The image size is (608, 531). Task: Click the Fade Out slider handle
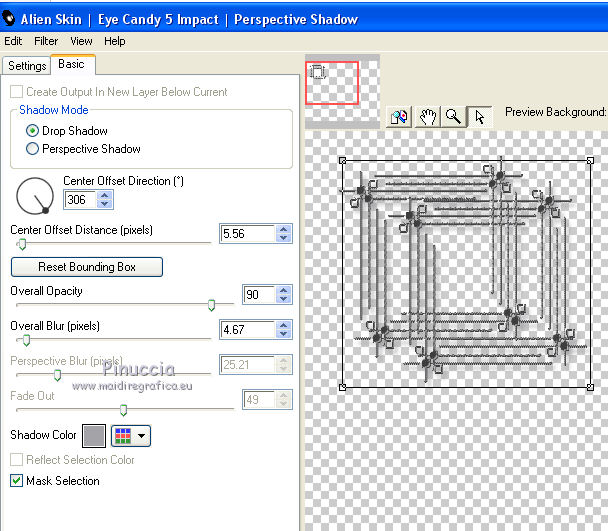pyautogui.click(x=123, y=410)
